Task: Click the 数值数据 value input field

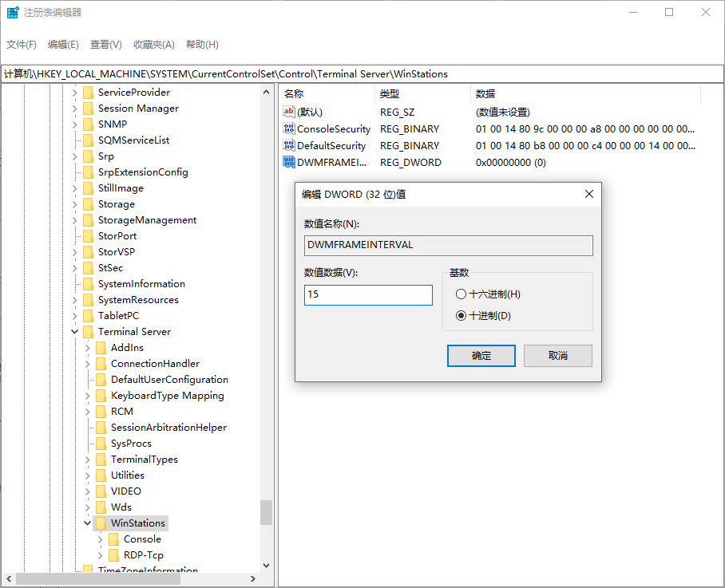Action: coord(368,295)
